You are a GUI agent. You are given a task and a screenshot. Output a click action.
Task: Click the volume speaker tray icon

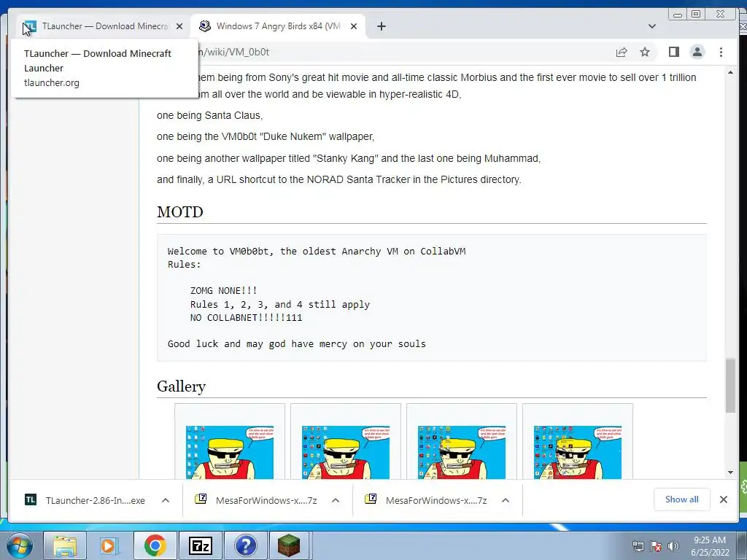[x=673, y=546]
